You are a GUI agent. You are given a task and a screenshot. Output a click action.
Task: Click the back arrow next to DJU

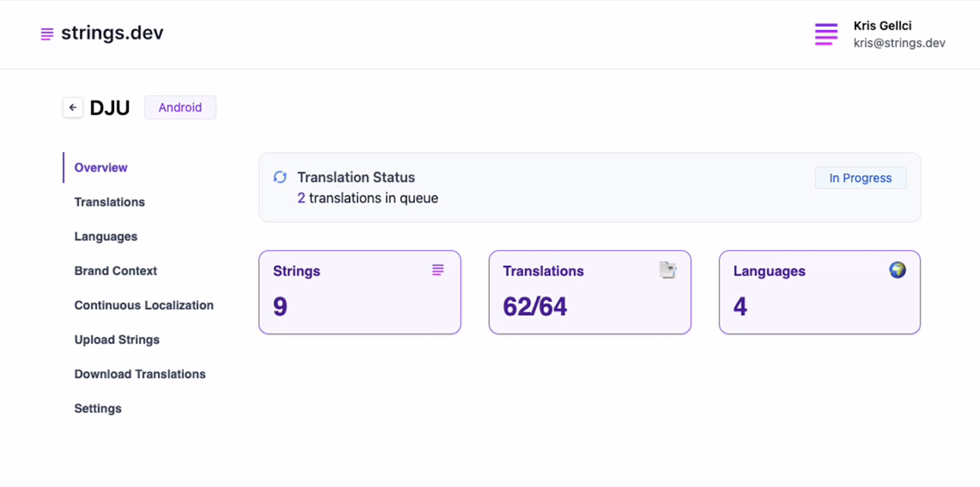point(73,108)
